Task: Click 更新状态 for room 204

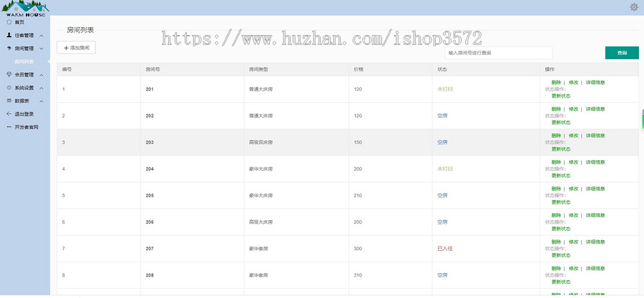Action: pos(560,176)
